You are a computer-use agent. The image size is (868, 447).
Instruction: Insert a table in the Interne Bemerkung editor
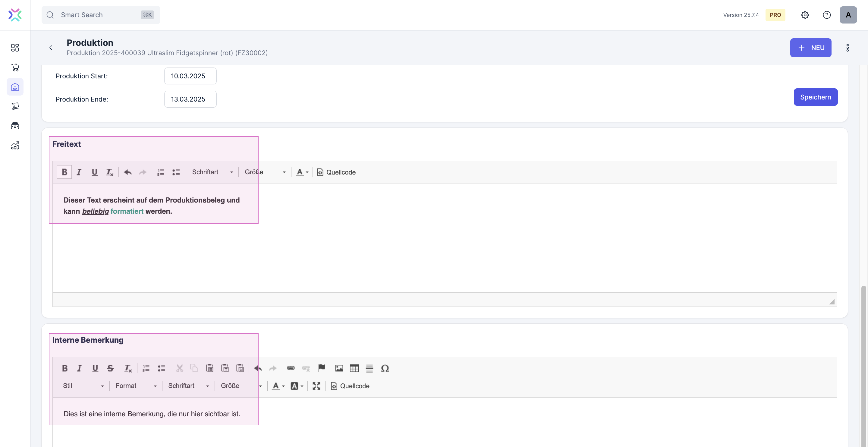pos(354,368)
